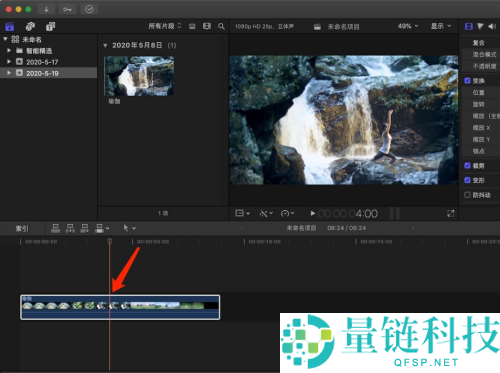The height and width of the screenshot is (373, 500).
Task: Open the retime speed meter menu
Action: pyautogui.click(x=287, y=213)
